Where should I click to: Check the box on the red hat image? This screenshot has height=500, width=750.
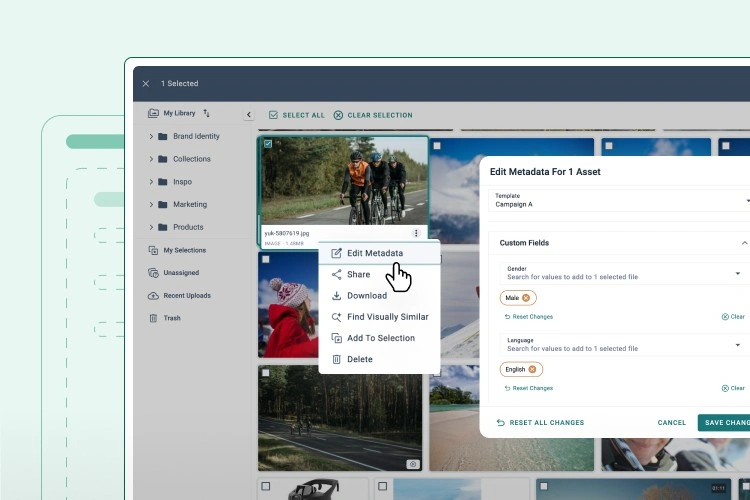(x=266, y=260)
